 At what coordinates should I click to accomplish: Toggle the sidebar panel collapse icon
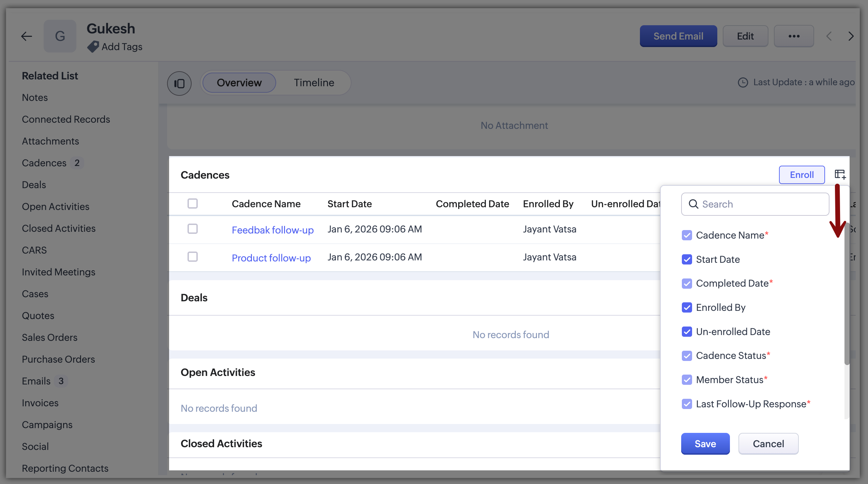[179, 83]
